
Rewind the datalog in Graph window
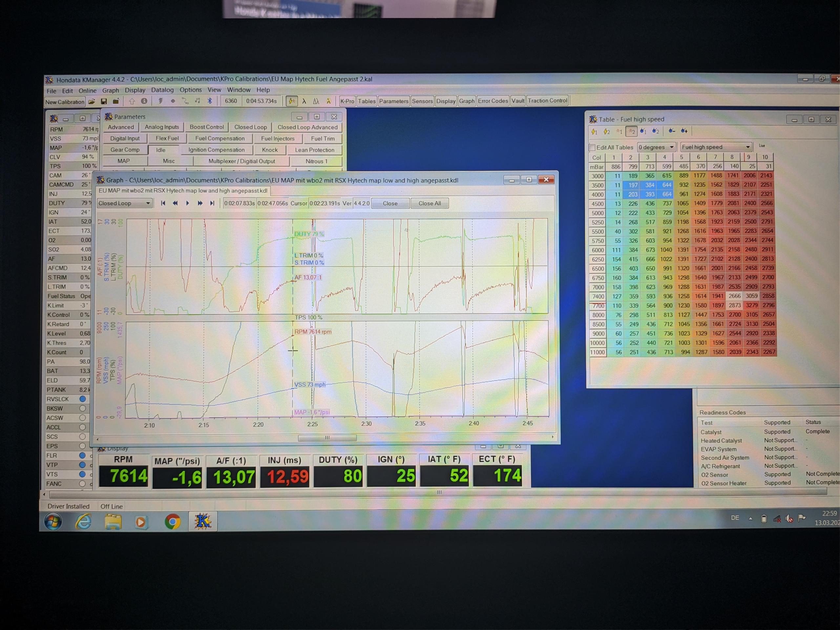coord(175,203)
